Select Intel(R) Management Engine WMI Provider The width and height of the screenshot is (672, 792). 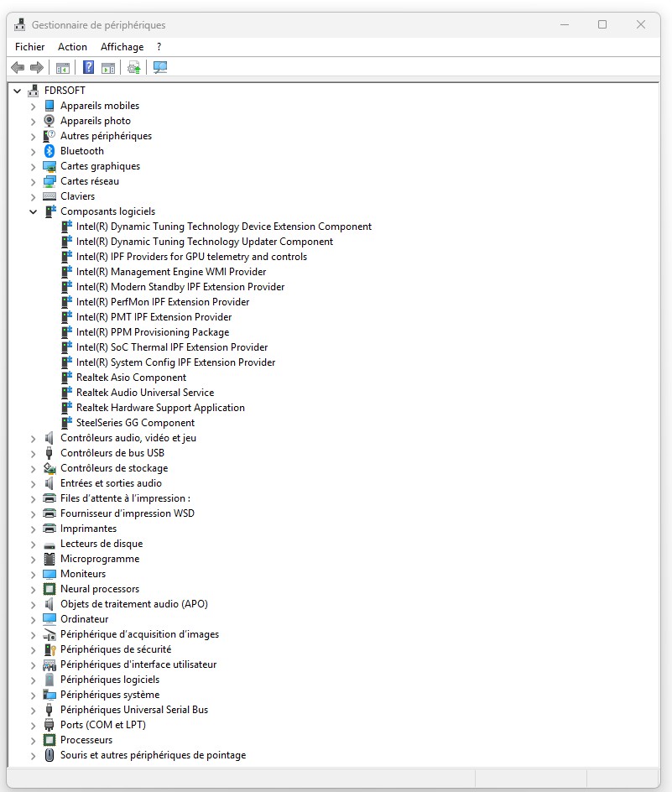(170, 272)
